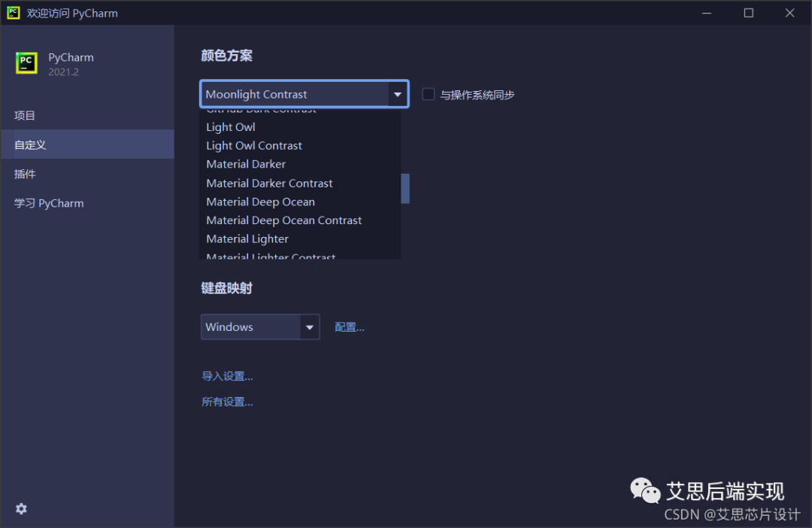Click the PyCharm title bar app icon
812x528 pixels.
pos(13,13)
